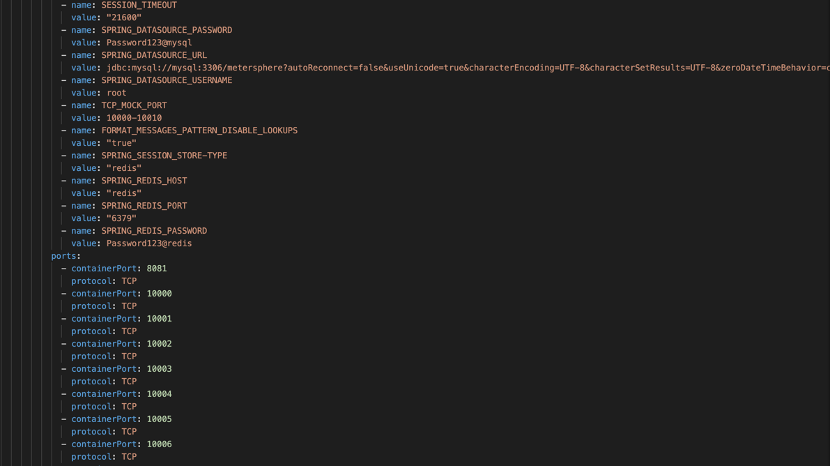Click the SPRING_REDIS_HOST variable name
This screenshot has width=830, height=466.
point(144,181)
